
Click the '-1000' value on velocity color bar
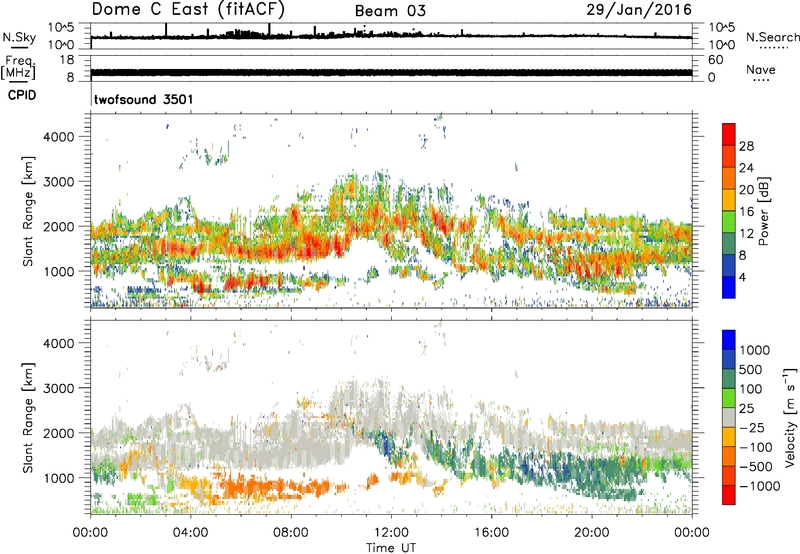pos(760,486)
